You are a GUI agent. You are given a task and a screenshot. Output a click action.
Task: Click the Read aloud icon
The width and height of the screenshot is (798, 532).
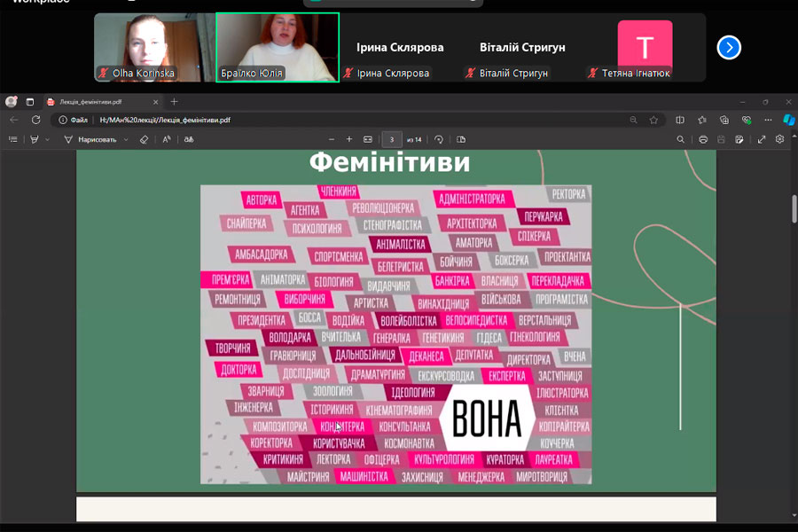(166, 139)
